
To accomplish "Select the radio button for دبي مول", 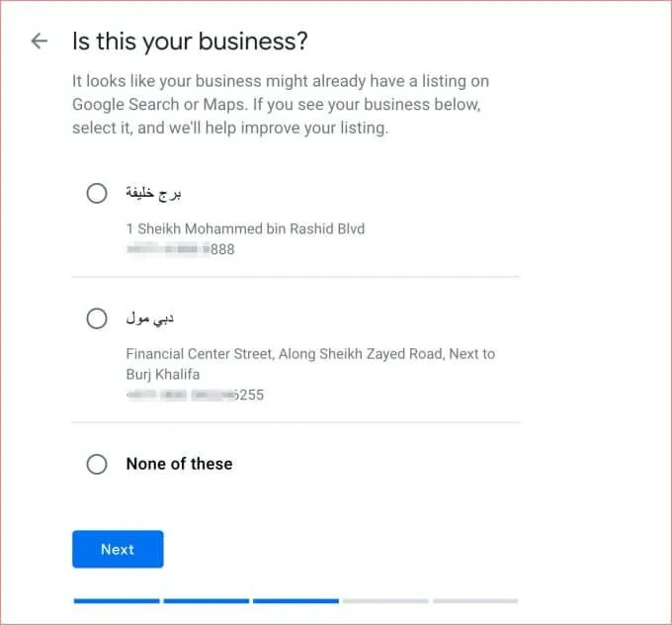I will click(97, 318).
